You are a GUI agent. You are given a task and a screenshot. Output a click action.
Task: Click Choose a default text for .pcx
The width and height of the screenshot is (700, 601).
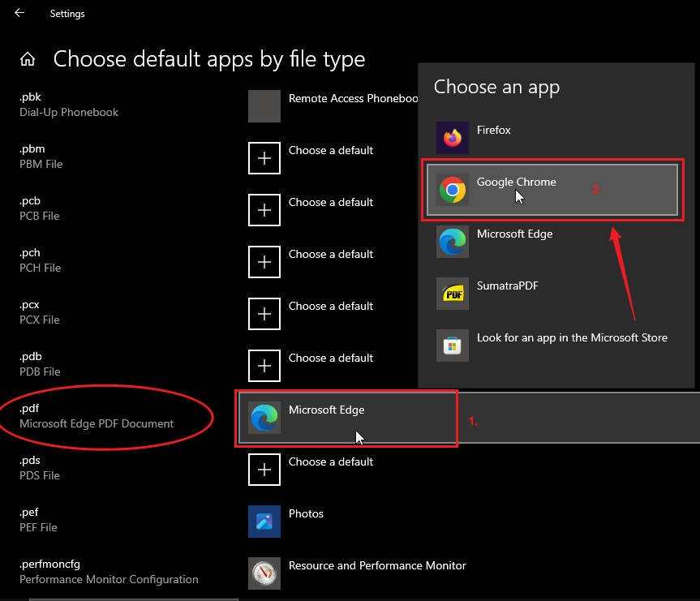click(x=331, y=306)
